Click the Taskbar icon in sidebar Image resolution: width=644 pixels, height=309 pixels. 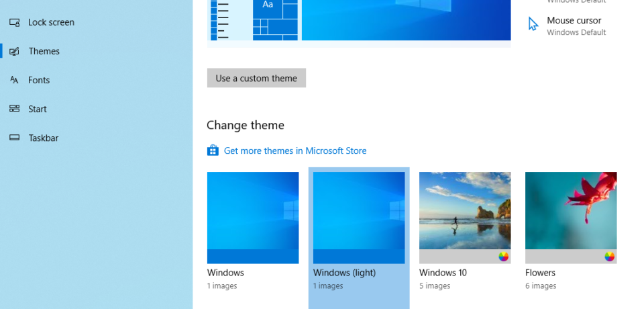[14, 138]
